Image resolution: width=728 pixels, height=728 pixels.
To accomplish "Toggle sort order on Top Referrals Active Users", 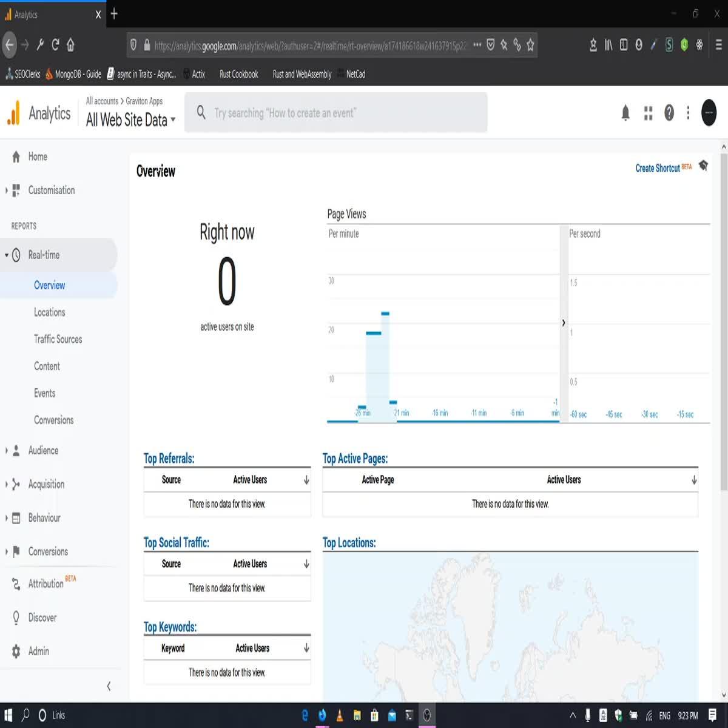I will [x=305, y=479].
